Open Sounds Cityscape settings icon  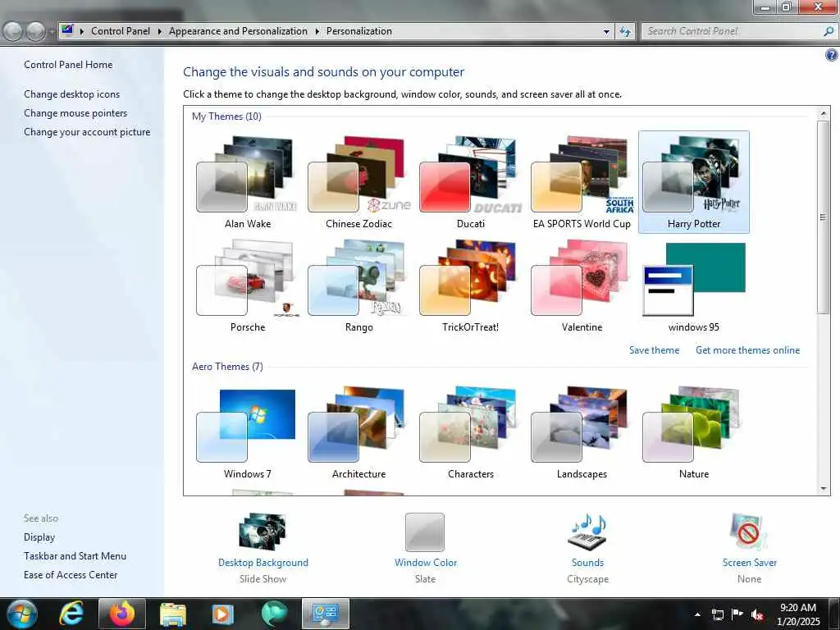point(587,532)
